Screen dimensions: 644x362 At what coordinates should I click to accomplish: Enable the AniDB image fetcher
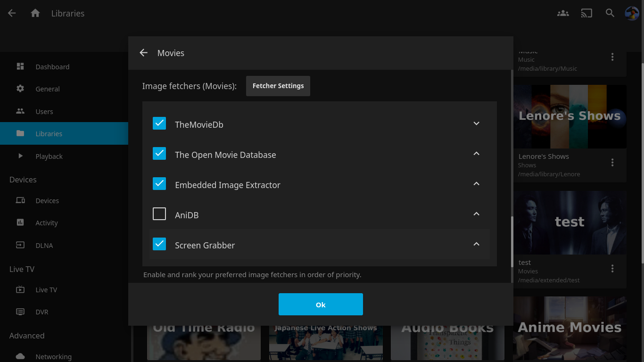point(159,214)
